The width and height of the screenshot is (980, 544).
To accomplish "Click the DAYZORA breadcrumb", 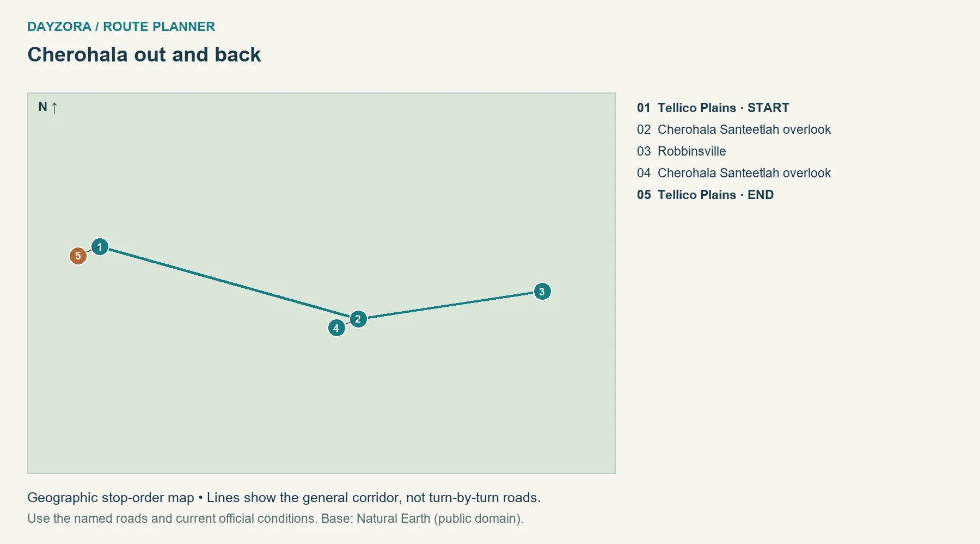I will (59, 27).
